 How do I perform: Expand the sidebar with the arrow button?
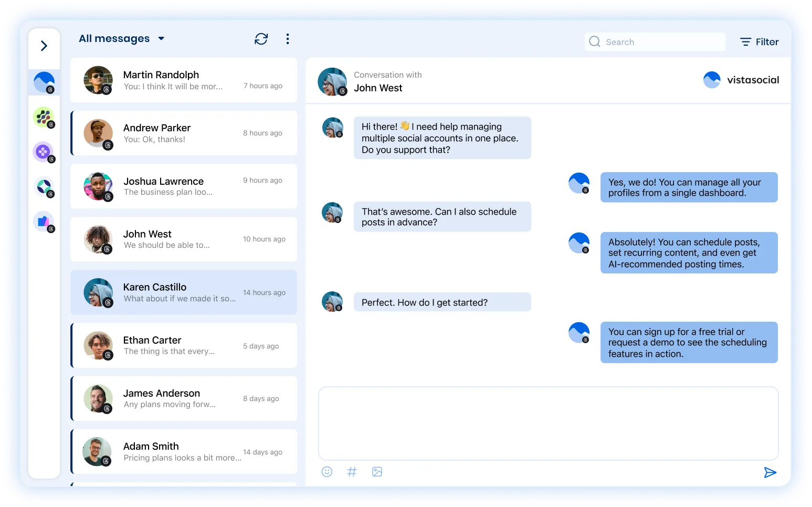[x=44, y=46]
